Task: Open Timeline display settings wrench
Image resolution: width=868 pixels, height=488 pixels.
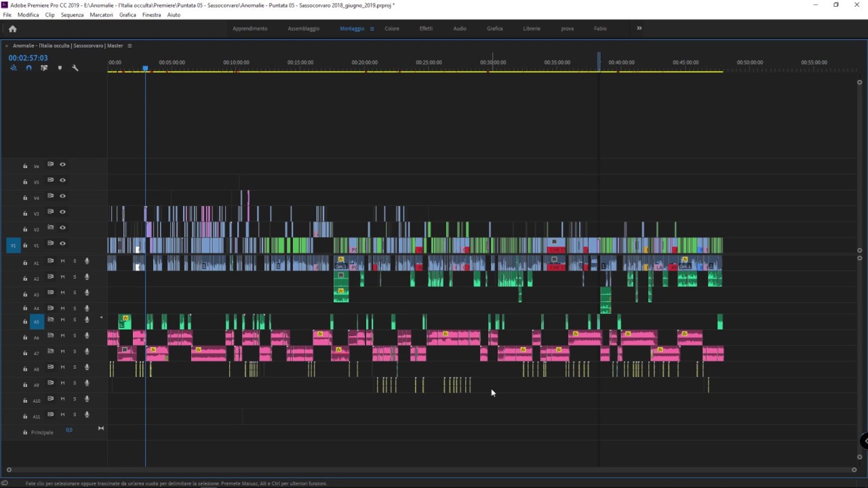Action: [x=75, y=68]
